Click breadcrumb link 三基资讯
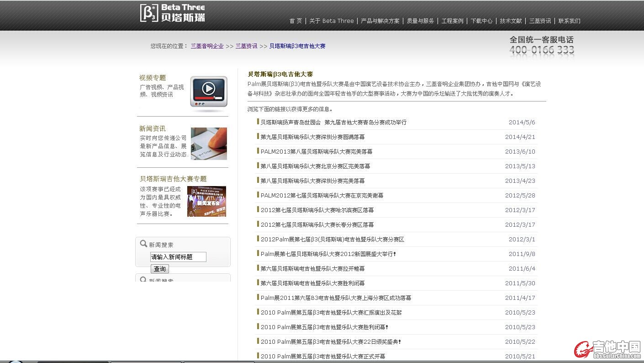The image size is (644, 363). tap(247, 46)
